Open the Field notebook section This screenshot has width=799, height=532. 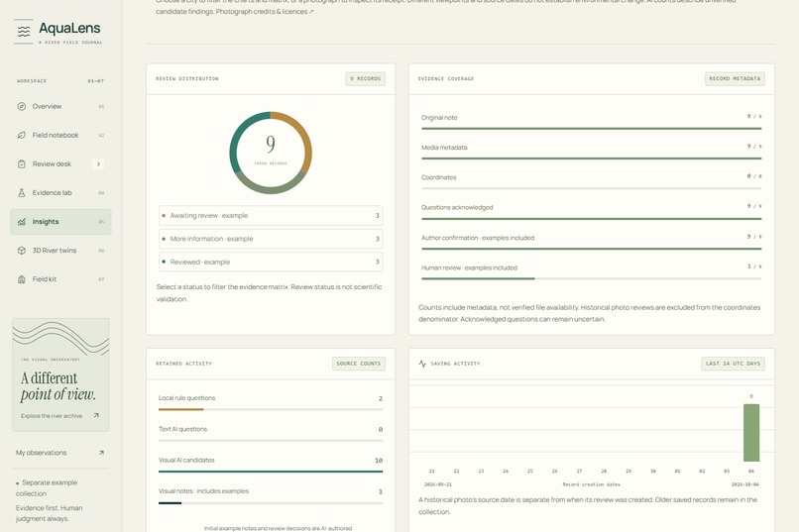(60, 135)
